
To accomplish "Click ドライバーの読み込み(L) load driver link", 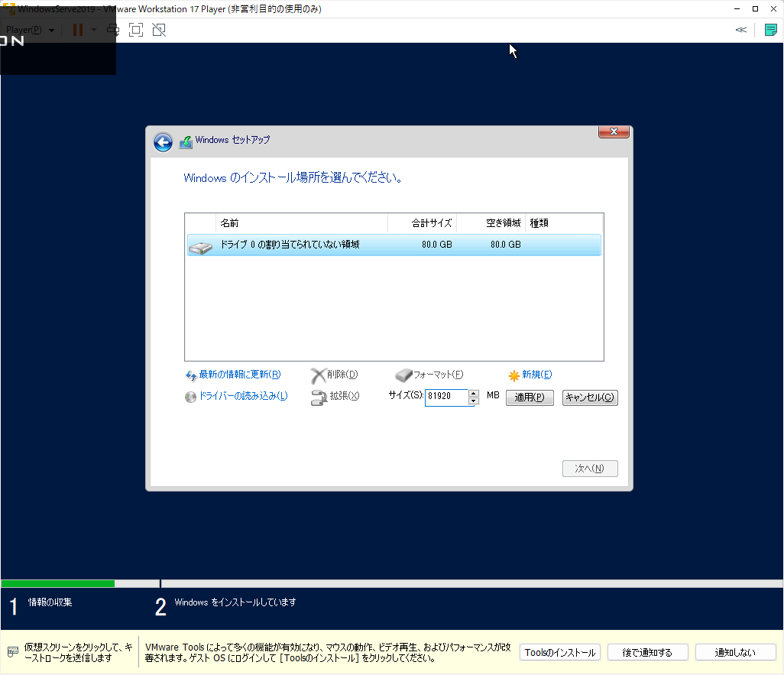I will click(243, 396).
